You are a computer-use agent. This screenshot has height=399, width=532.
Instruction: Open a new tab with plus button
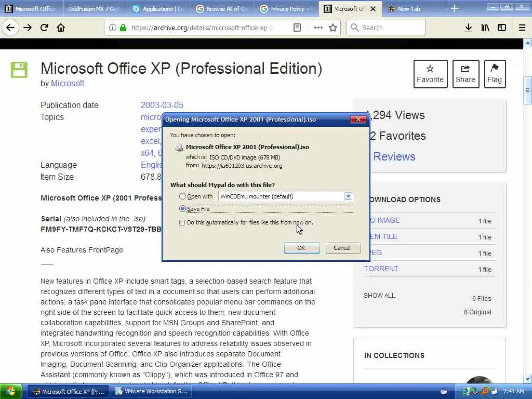coord(455,9)
